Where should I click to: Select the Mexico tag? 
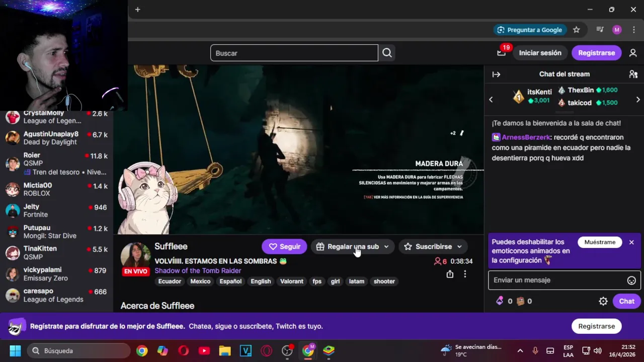tap(200, 282)
